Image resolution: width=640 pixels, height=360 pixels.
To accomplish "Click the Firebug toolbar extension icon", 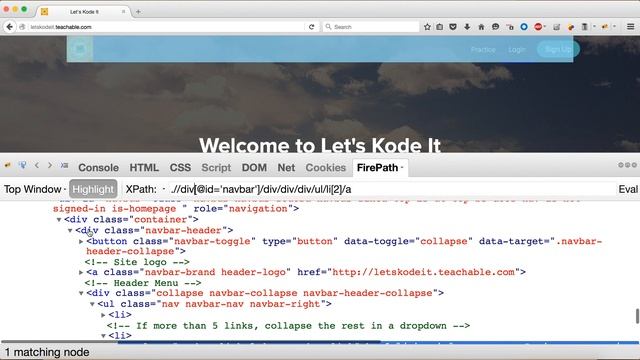I will click(604, 27).
